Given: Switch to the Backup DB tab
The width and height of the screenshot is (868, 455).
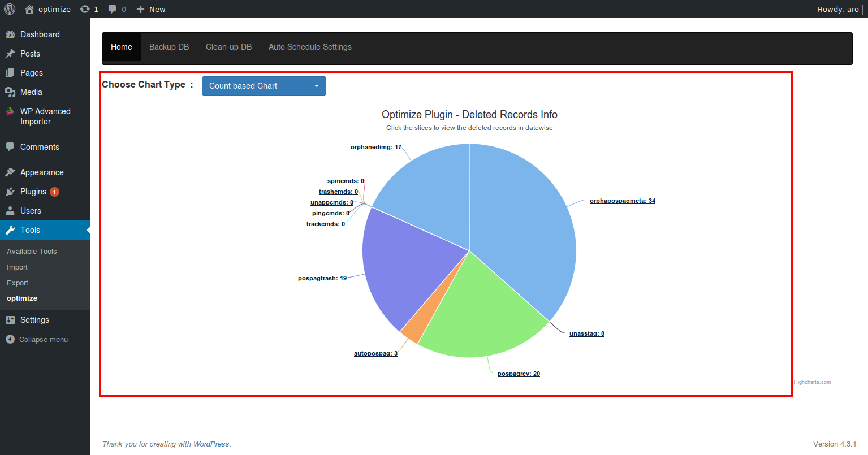Looking at the screenshot, I should coord(169,47).
